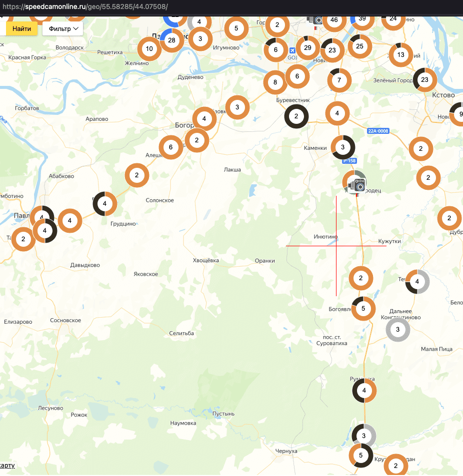The width and height of the screenshot is (463, 476).
Task: Click the Арапово village label
Action: (97, 119)
